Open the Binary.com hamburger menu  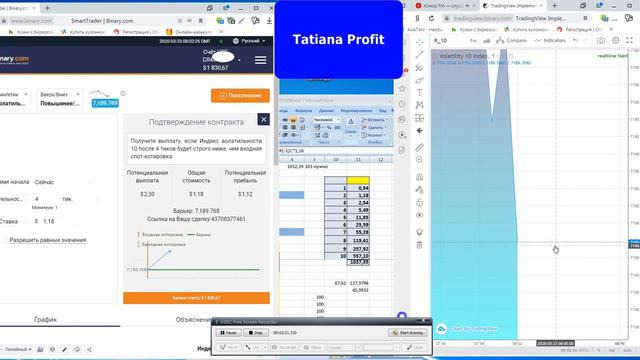pyautogui.click(x=260, y=60)
